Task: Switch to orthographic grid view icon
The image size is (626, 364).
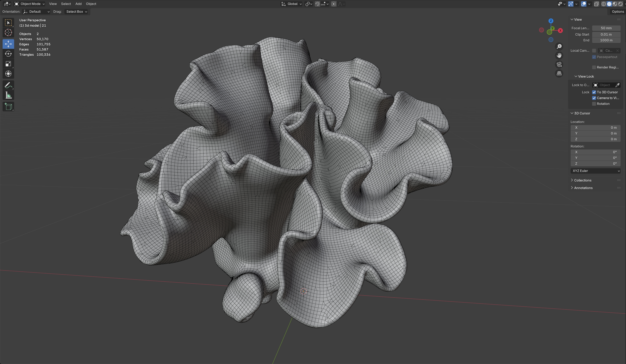Action: point(559,73)
